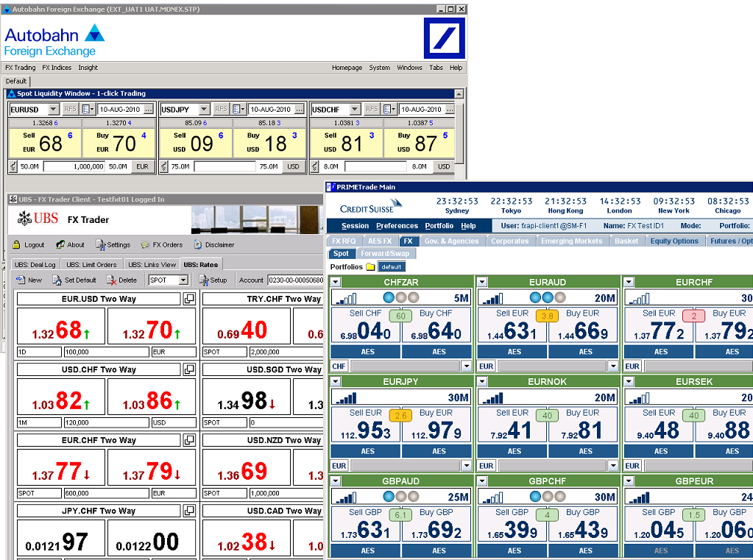Click the liquidity bars icon in EURJPY panel
The width and height of the screenshot is (753, 560).
346,398
